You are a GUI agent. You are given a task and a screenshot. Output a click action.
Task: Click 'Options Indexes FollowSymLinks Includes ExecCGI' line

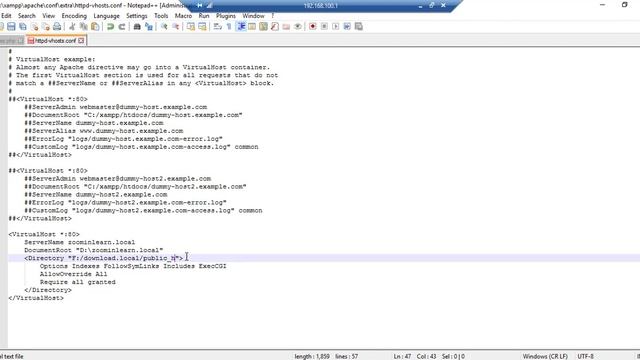point(133,266)
